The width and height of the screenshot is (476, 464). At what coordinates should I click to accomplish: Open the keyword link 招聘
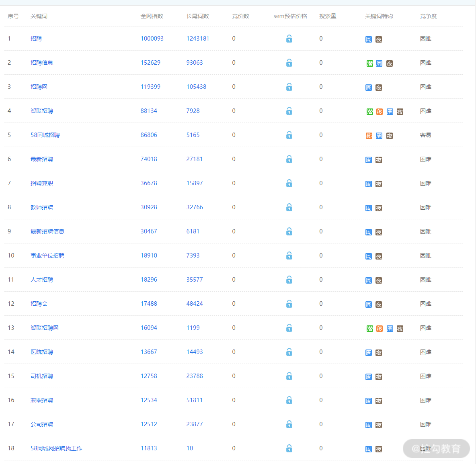[x=36, y=39]
